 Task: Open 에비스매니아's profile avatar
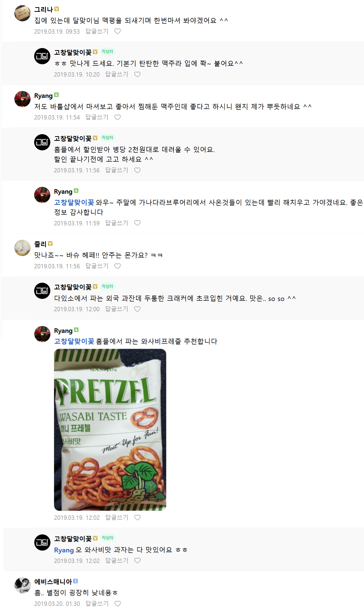click(22, 585)
